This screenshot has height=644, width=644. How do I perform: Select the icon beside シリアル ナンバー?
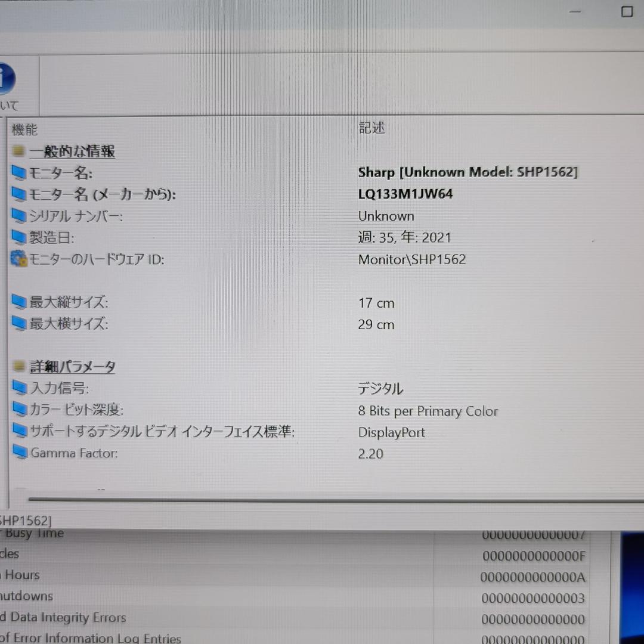tap(18, 215)
